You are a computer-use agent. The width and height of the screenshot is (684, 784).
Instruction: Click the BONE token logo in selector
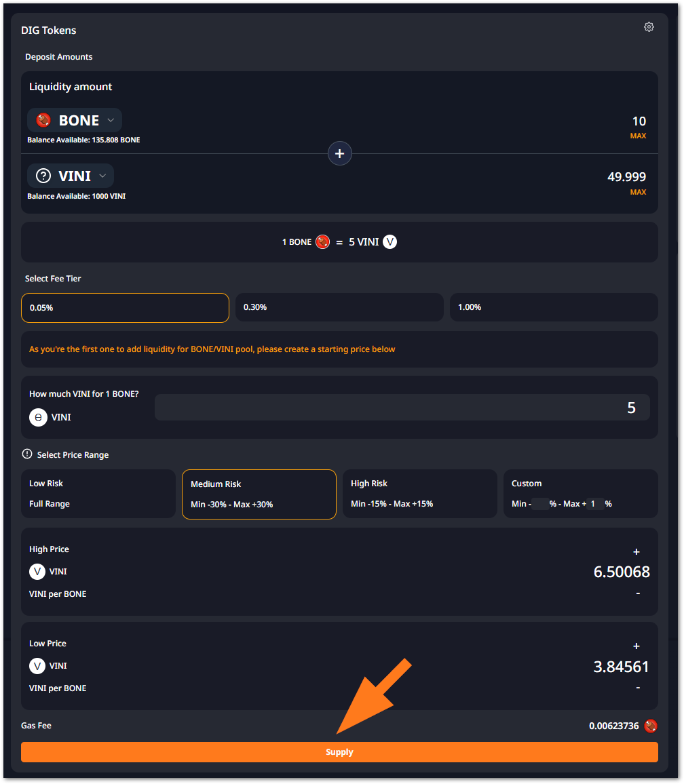coord(44,121)
